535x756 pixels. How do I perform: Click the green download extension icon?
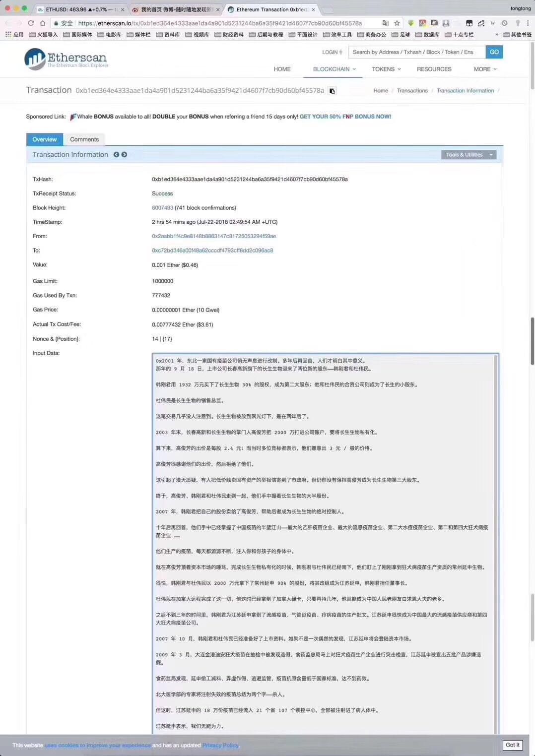click(x=410, y=23)
